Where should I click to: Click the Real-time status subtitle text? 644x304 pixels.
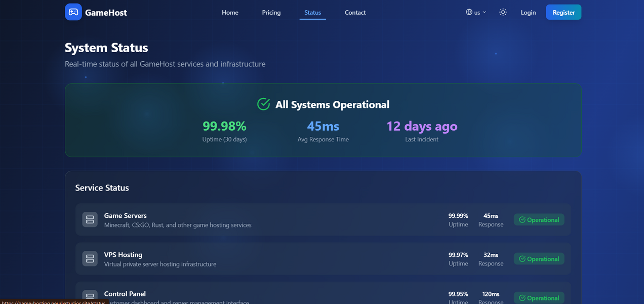[165, 64]
